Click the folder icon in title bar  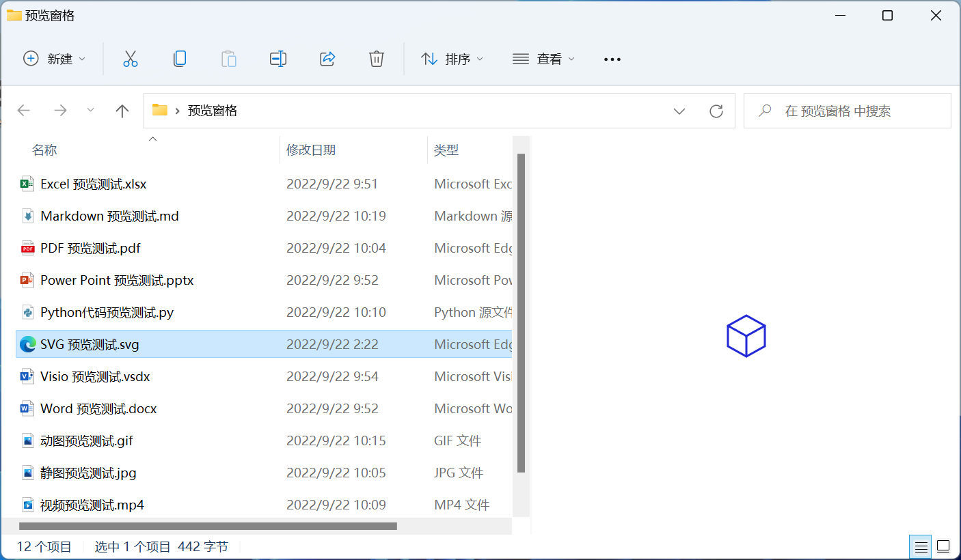(x=14, y=15)
